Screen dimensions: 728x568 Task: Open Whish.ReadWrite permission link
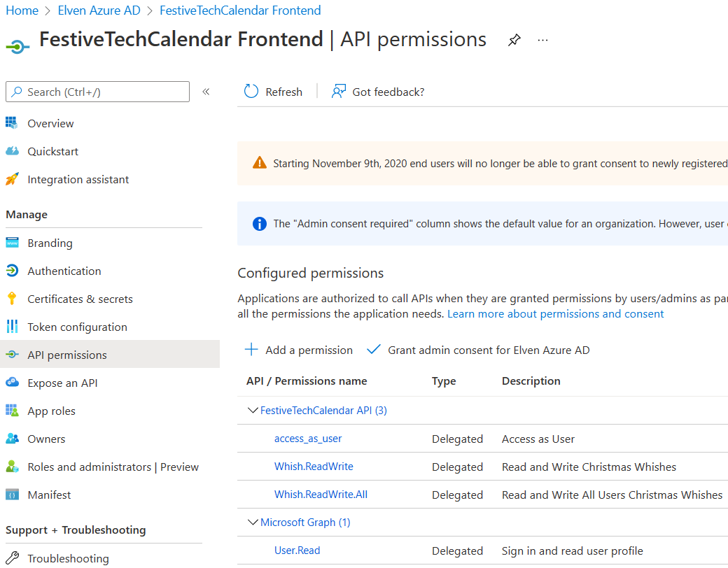point(314,467)
